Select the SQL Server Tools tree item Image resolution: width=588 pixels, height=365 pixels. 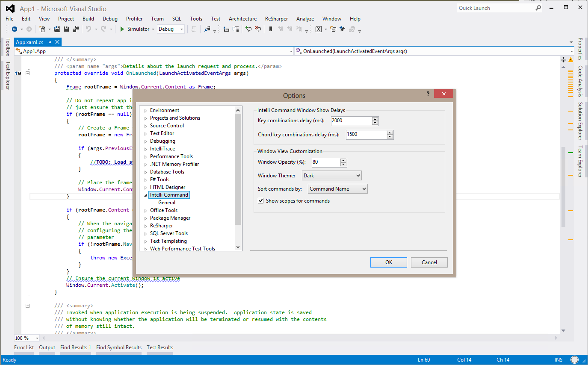point(169,233)
